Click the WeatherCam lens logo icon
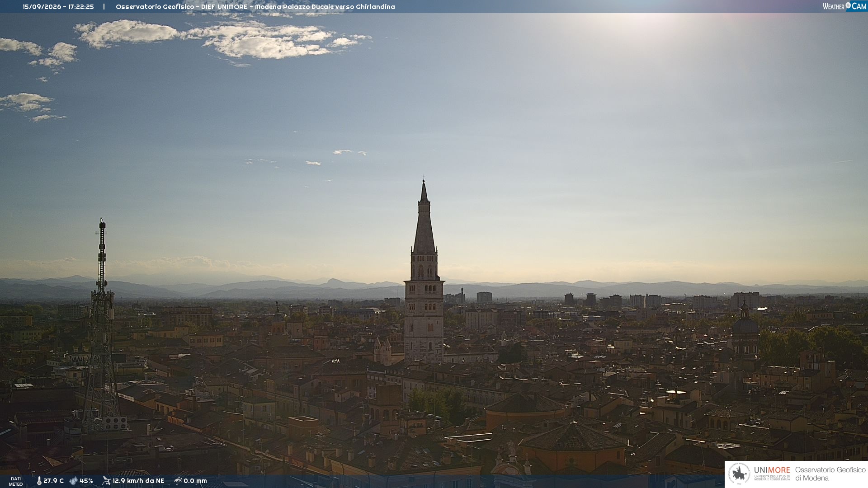Viewport: 868px width, 488px height. (x=848, y=5)
